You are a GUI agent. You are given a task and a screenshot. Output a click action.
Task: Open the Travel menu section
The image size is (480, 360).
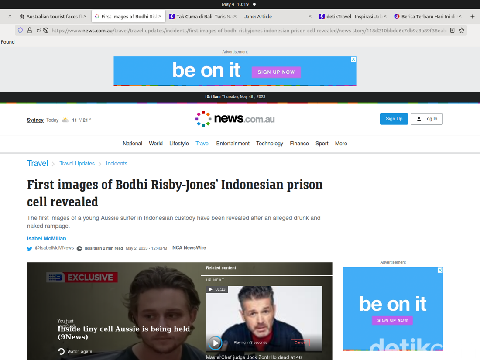[x=202, y=143]
